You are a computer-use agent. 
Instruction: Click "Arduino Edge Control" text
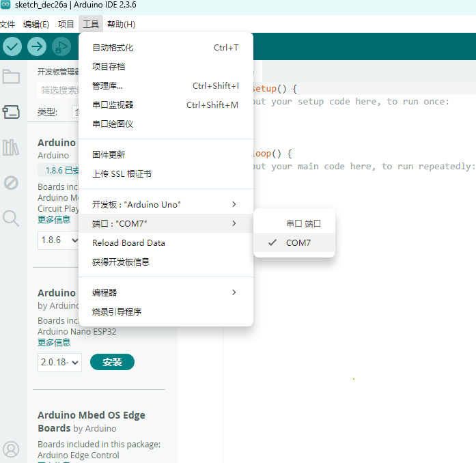point(79,455)
